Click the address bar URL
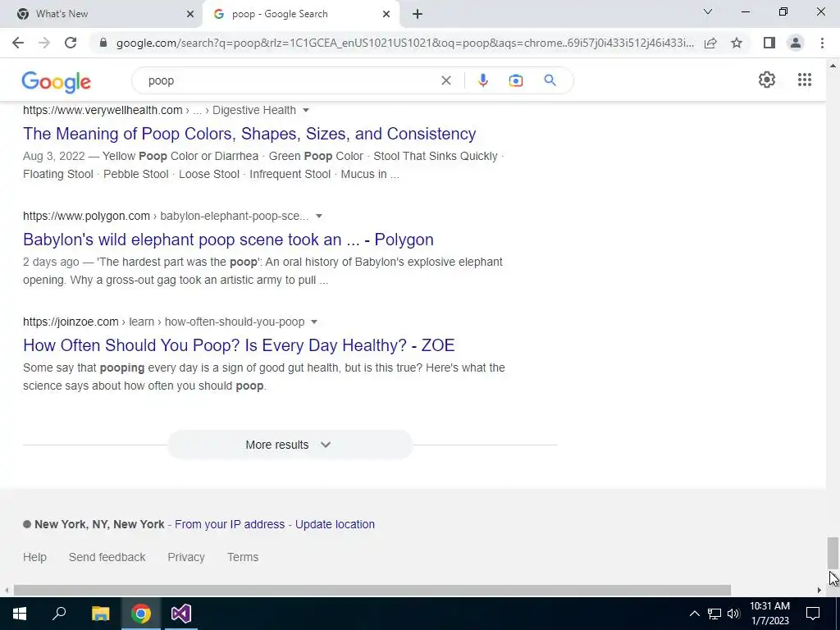840x630 pixels. [x=404, y=43]
